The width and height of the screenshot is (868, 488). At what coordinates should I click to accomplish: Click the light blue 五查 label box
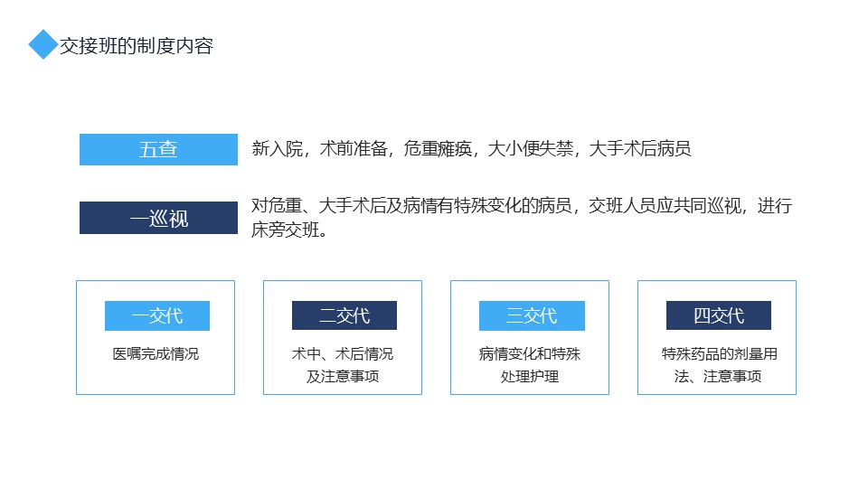158,149
